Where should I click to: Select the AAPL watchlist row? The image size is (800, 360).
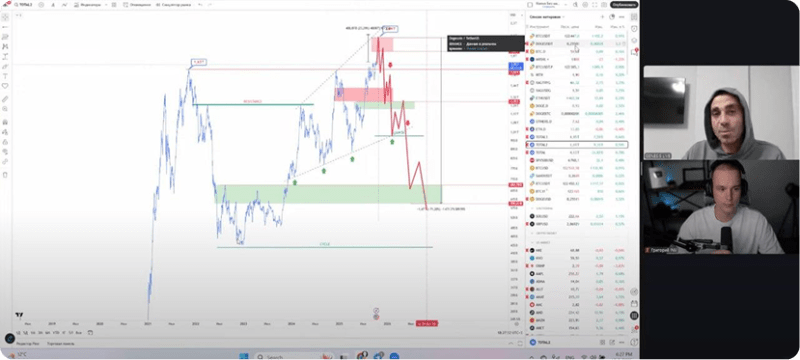(x=578, y=273)
